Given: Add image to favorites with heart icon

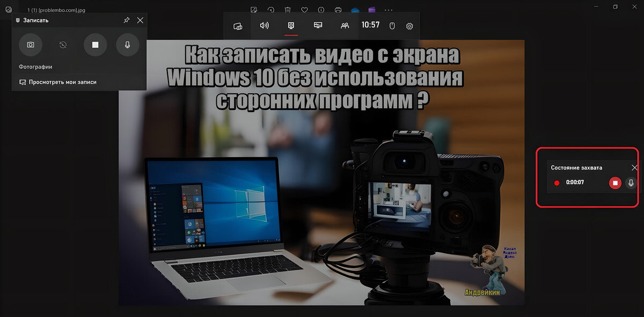Looking at the screenshot, I should tap(304, 10).
